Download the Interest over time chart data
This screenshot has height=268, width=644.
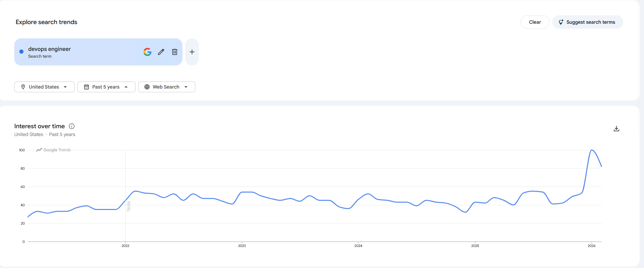(616, 129)
